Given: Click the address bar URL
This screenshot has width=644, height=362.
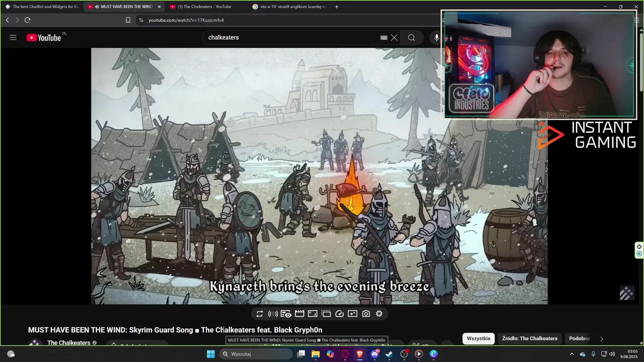Looking at the screenshot, I should 186,20.
